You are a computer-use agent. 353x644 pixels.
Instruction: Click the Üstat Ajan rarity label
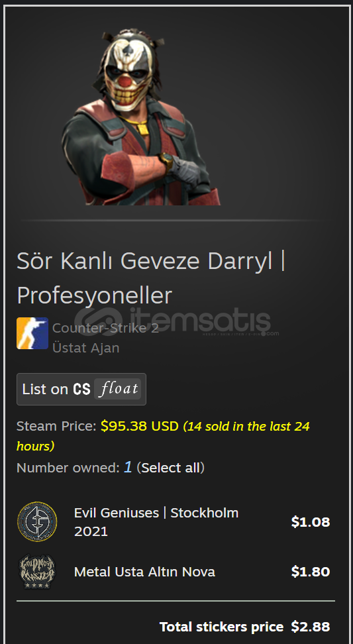point(86,348)
